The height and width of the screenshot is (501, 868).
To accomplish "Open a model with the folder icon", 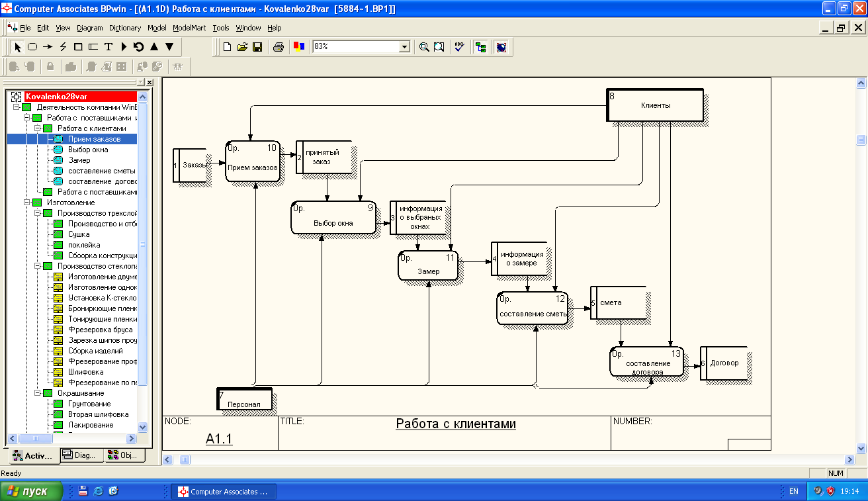I will click(242, 47).
